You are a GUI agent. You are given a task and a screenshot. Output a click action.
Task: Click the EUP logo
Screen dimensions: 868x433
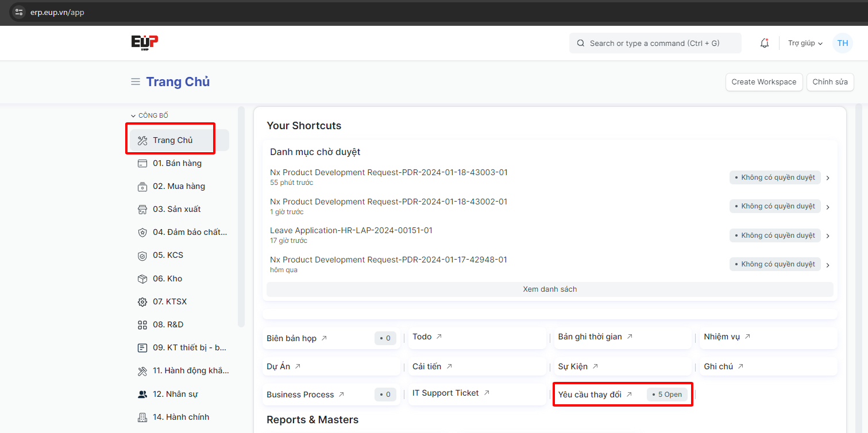(x=144, y=42)
